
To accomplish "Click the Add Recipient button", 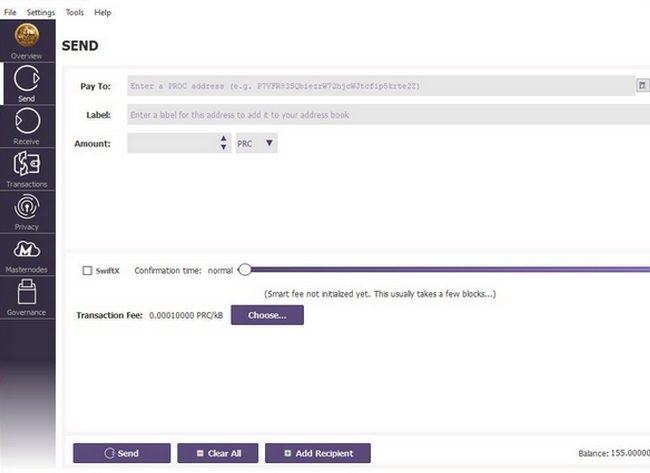I will (x=318, y=453).
